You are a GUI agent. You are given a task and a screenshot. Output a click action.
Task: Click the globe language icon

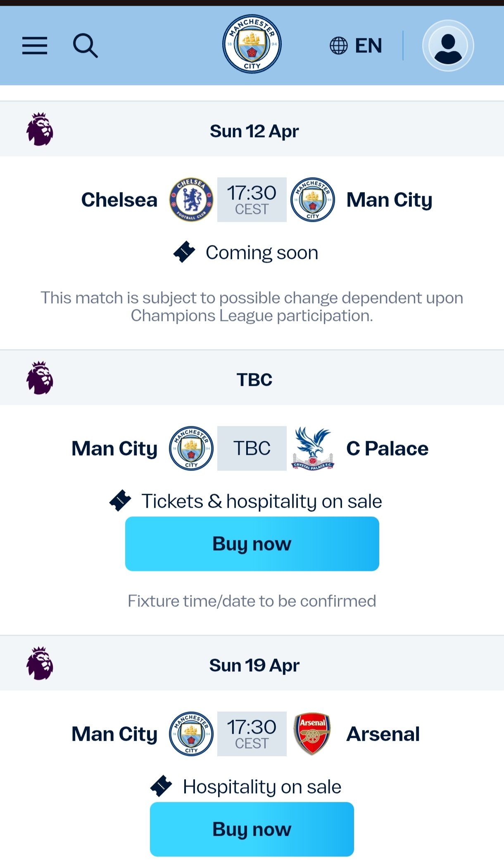[338, 45]
